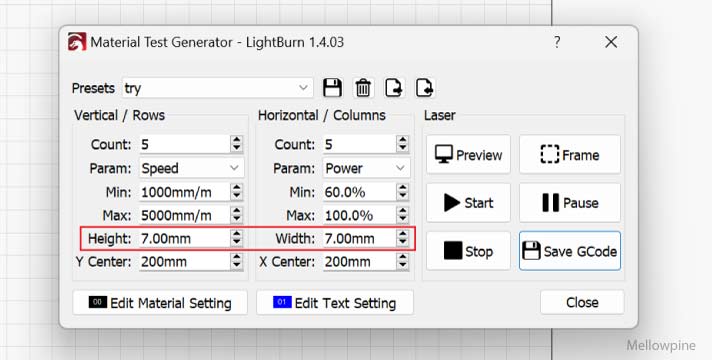This screenshot has width=712, height=360.
Task: Open the Presets dropdown showing 'try'
Action: click(x=218, y=88)
